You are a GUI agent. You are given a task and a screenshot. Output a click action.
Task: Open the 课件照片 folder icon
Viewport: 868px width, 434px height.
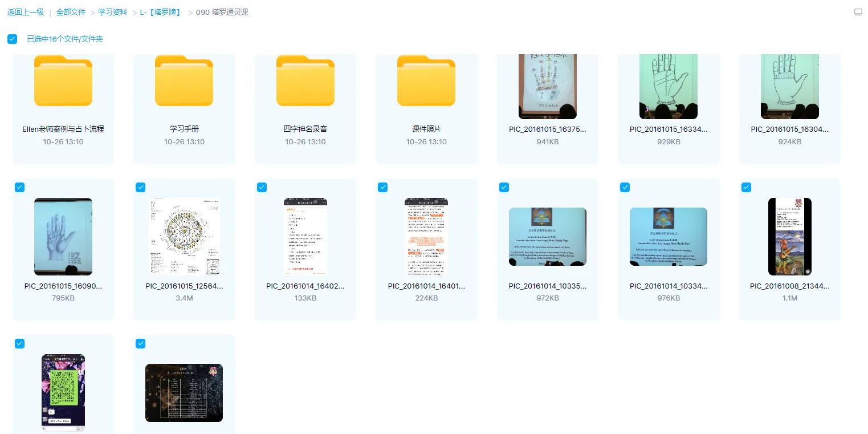pos(426,81)
